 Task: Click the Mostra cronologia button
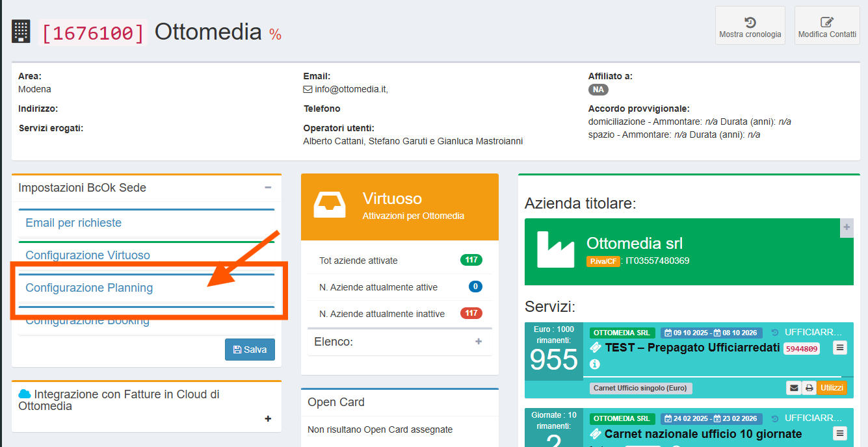pos(750,25)
